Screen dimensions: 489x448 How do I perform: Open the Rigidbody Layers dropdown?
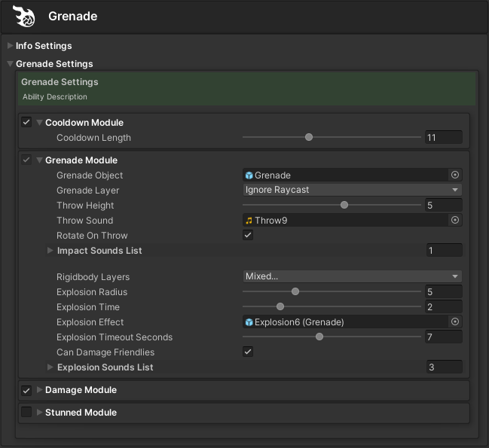352,276
